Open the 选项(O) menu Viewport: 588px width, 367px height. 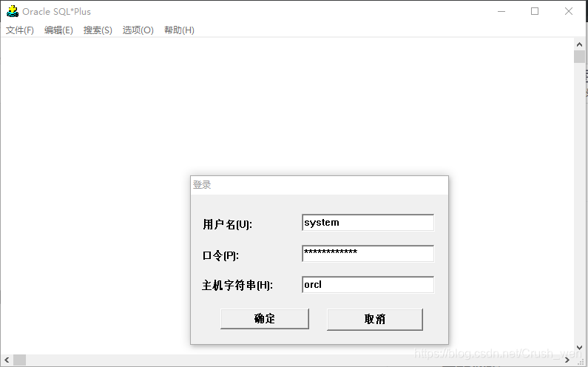coord(138,30)
